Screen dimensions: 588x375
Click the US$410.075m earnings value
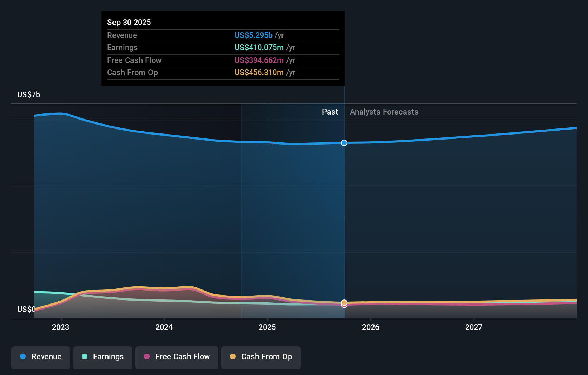coord(259,47)
